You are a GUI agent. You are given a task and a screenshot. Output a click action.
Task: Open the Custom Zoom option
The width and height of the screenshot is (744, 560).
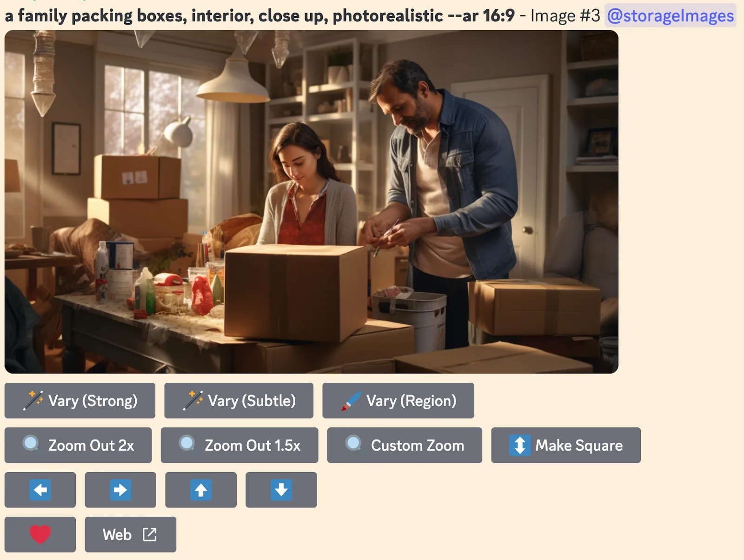point(405,445)
